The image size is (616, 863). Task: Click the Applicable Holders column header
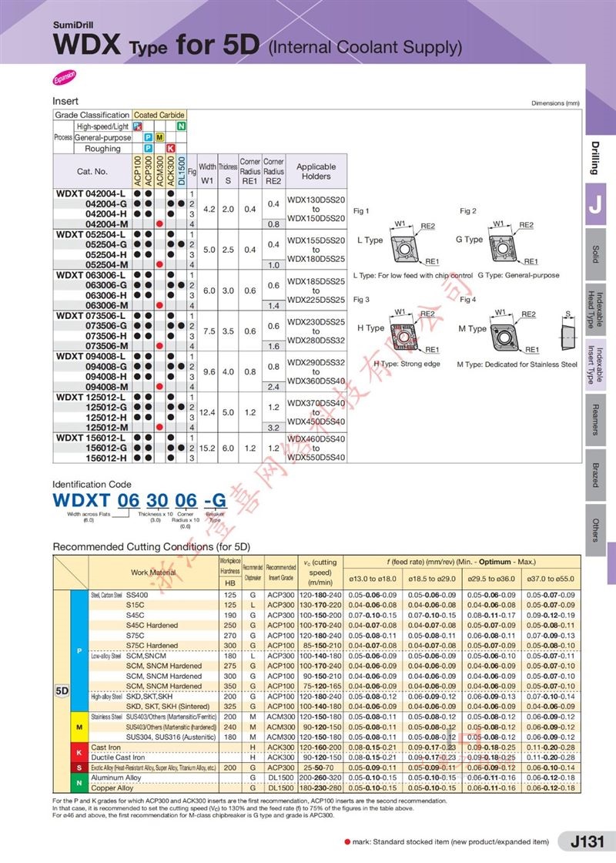pos(316,171)
